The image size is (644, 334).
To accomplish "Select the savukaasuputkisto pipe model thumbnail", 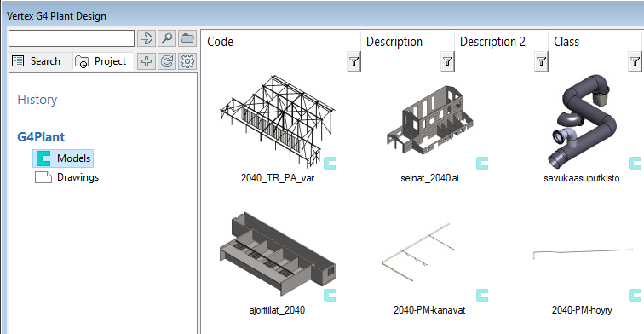I will [583, 122].
